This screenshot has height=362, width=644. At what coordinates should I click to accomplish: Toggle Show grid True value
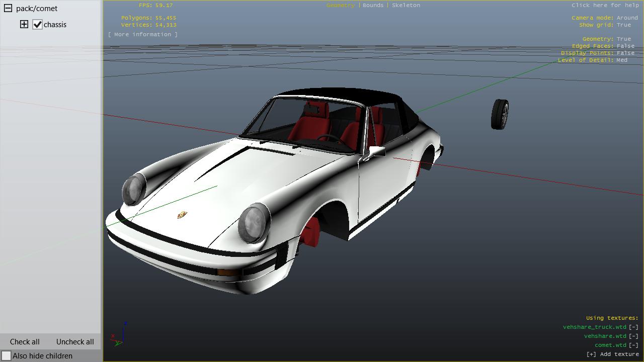coord(623,25)
